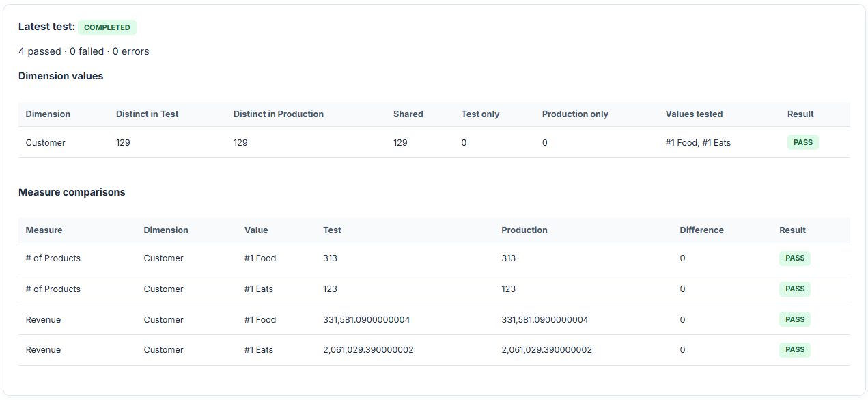Screen dimensions: 868x400
Task: Click Revenue in the #1 Food row
Action: point(43,320)
